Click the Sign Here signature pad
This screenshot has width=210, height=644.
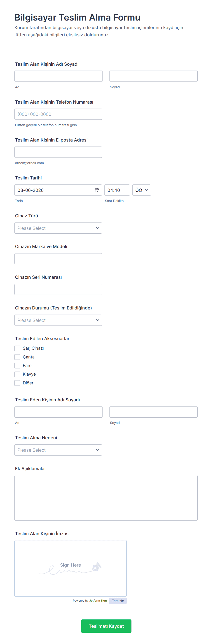(70, 568)
